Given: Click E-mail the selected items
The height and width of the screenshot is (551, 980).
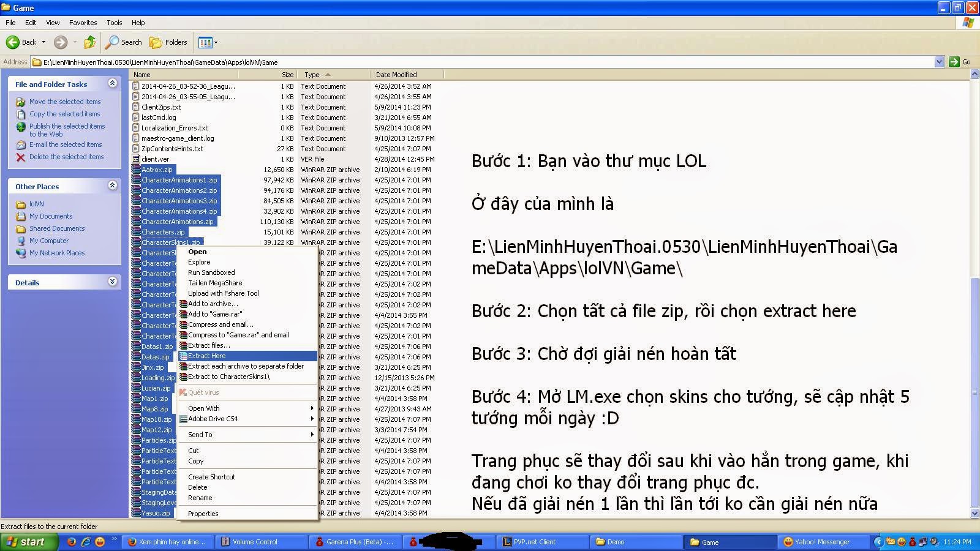Looking at the screenshot, I should [x=66, y=144].
